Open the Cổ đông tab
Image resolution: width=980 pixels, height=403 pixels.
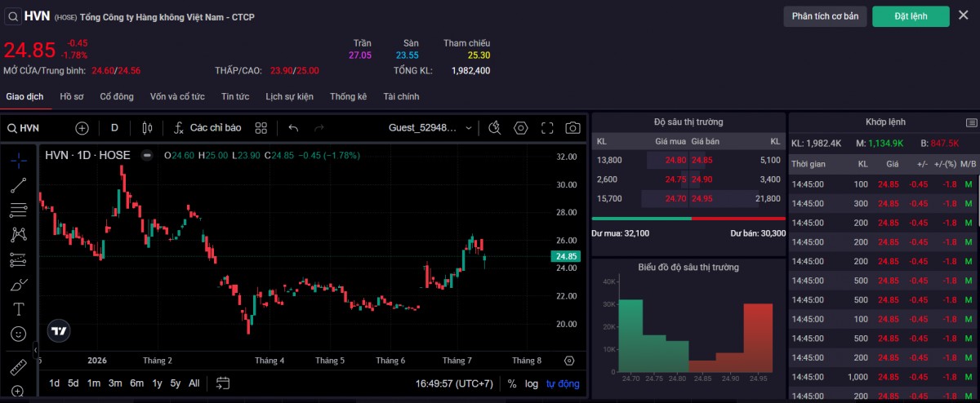pos(117,96)
